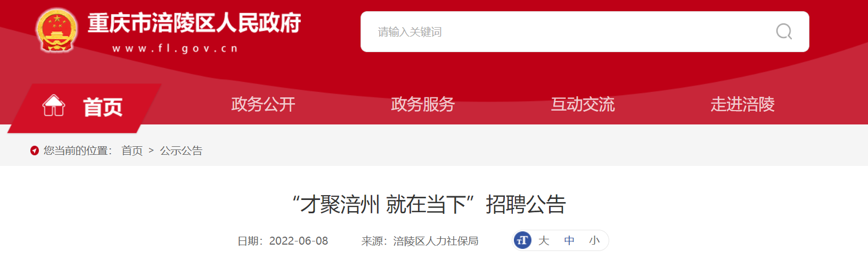Click the house icon in navigation
Image resolution: width=868 pixels, height=259 pixels.
pyautogui.click(x=54, y=105)
